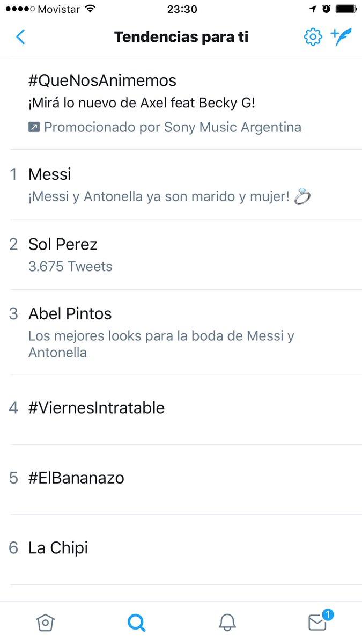Select the Sol Perez trend
This screenshot has width=362, height=644.
[x=63, y=245]
